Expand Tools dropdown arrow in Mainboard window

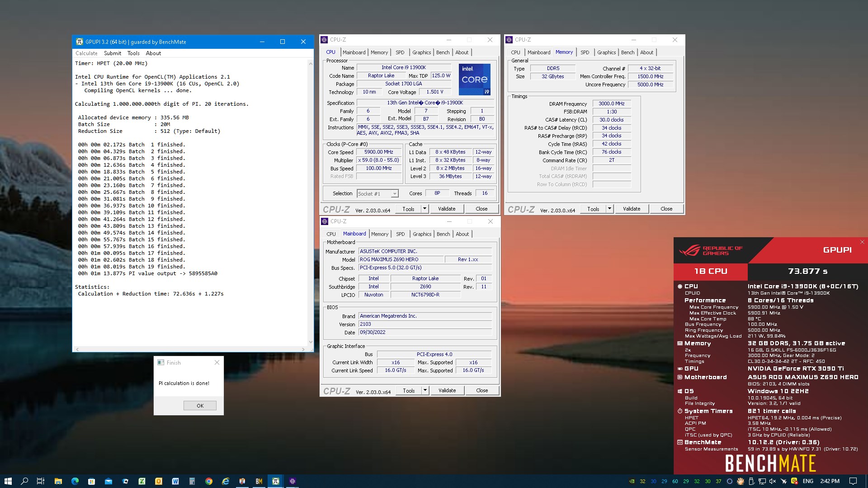425,390
